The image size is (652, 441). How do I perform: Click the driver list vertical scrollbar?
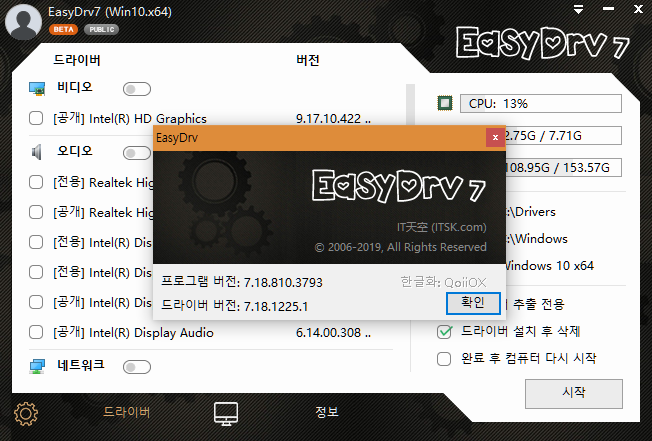pyautogui.click(x=410, y=105)
